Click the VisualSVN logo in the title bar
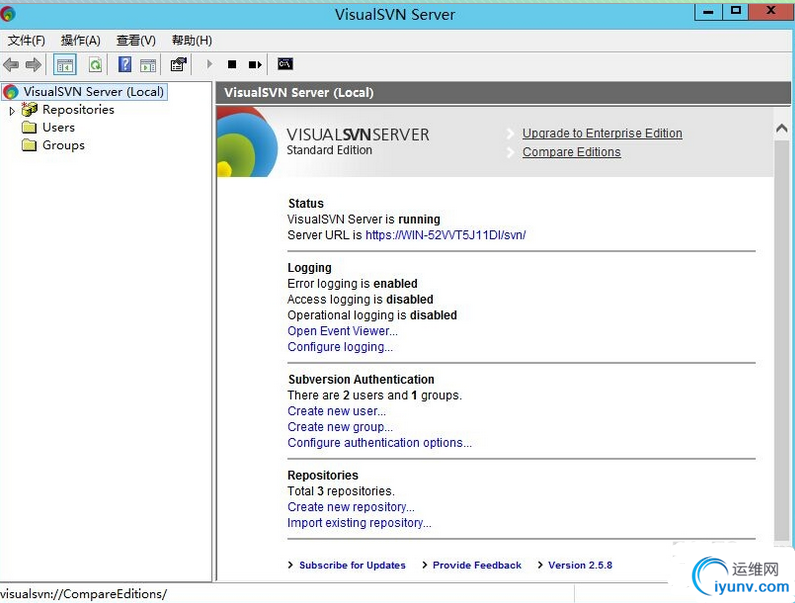This screenshot has width=795, height=603. (x=8, y=14)
